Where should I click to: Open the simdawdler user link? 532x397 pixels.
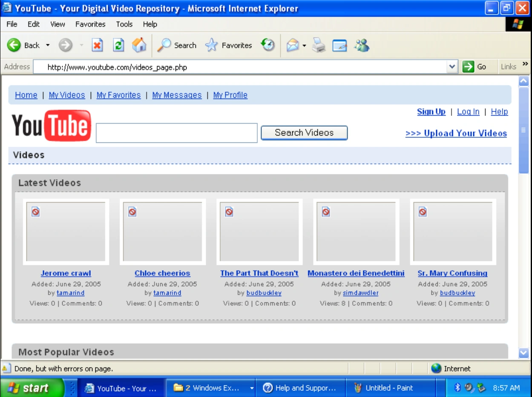tap(360, 293)
